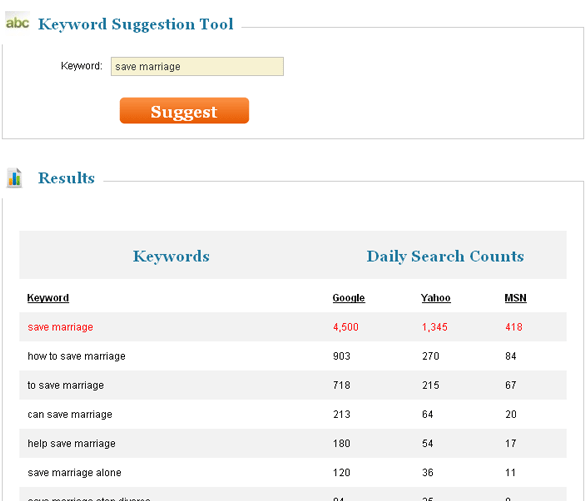
Task: Sort by the Keyword column header
Action: pyautogui.click(x=48, y=298)
